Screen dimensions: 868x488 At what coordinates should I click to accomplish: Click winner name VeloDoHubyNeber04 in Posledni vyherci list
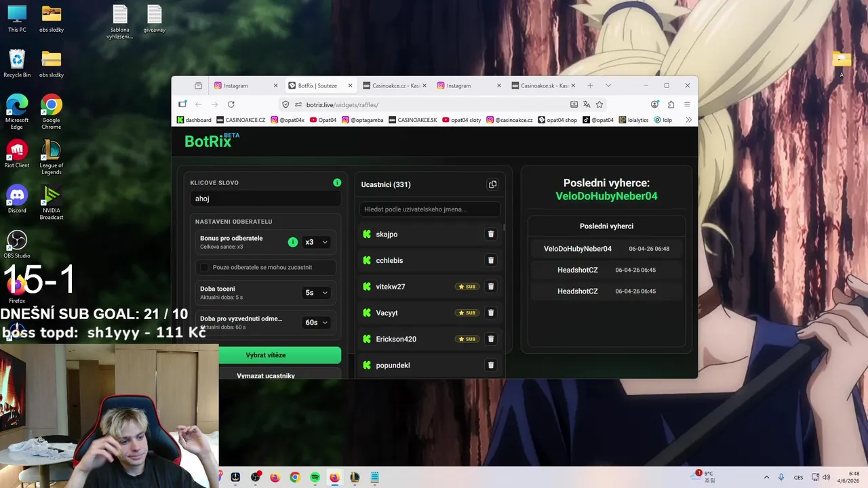pos(578,249)
